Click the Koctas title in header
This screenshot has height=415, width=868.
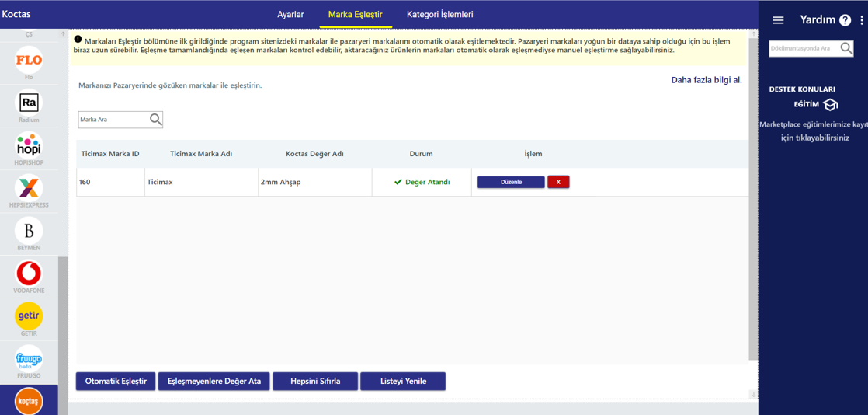click(x=16, y=15)
